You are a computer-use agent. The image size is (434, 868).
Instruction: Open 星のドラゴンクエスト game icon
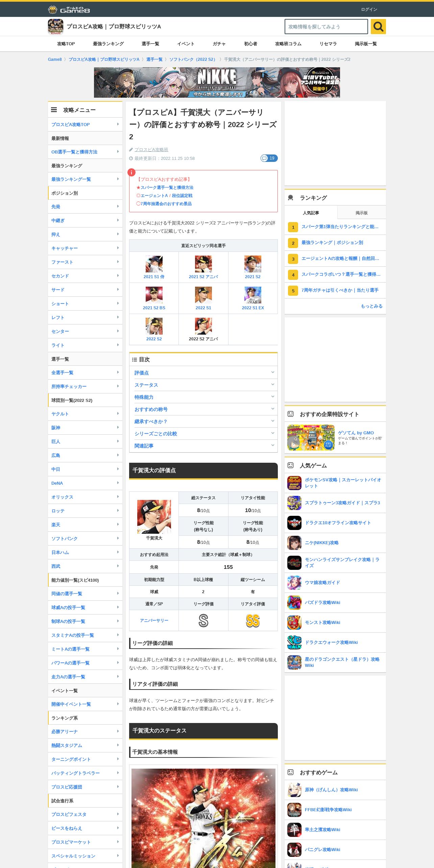click(x=294, y=662)
